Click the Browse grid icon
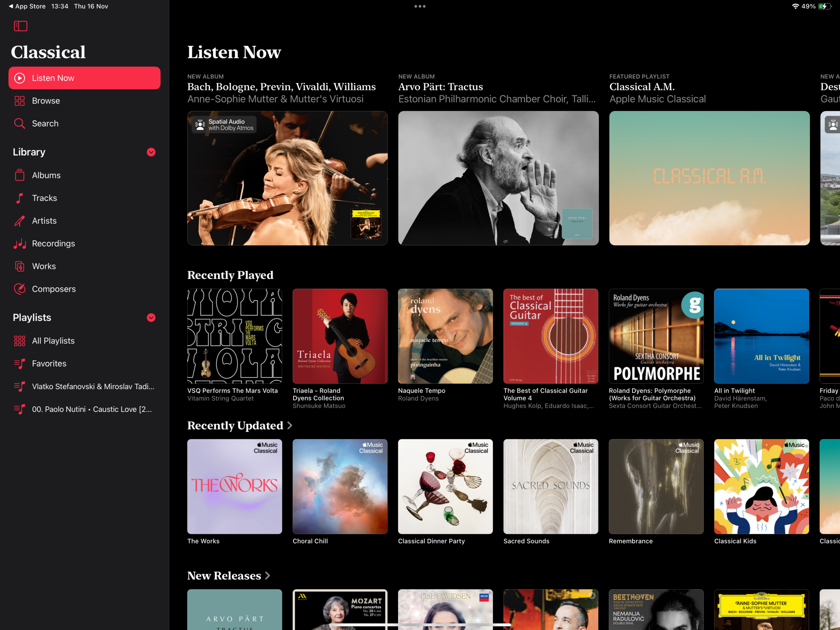 coord(20,101)
